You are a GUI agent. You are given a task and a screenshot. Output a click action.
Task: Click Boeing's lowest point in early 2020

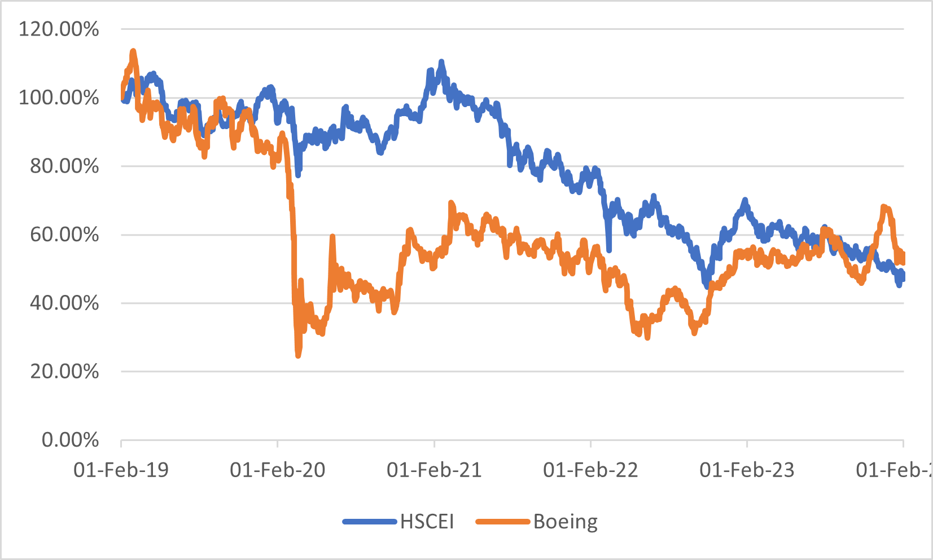point(298,355)
